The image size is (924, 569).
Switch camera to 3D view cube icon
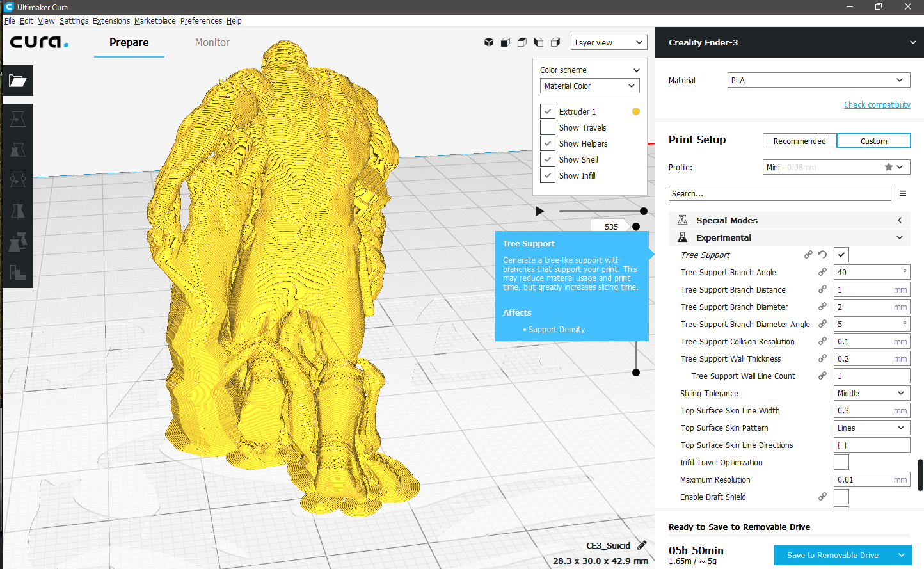tap(489, 42)
